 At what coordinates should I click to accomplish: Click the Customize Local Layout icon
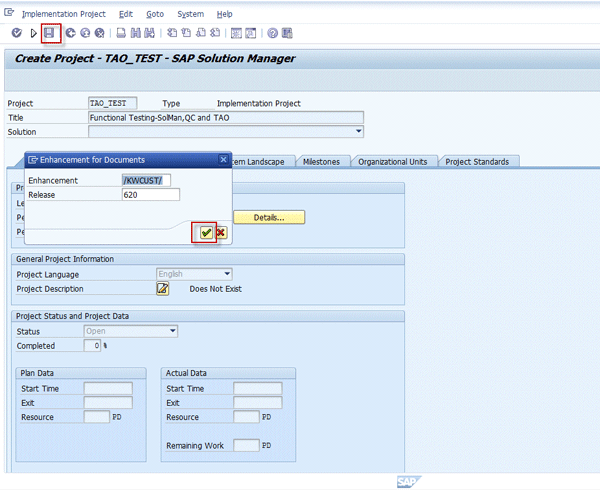(x=287, y=33)
